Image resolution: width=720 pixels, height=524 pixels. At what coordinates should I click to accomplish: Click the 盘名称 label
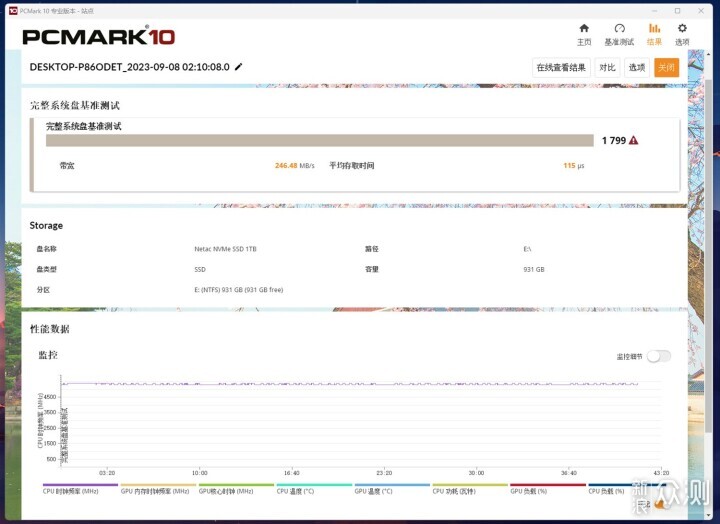pyautogui.click(x=46, y=249)
